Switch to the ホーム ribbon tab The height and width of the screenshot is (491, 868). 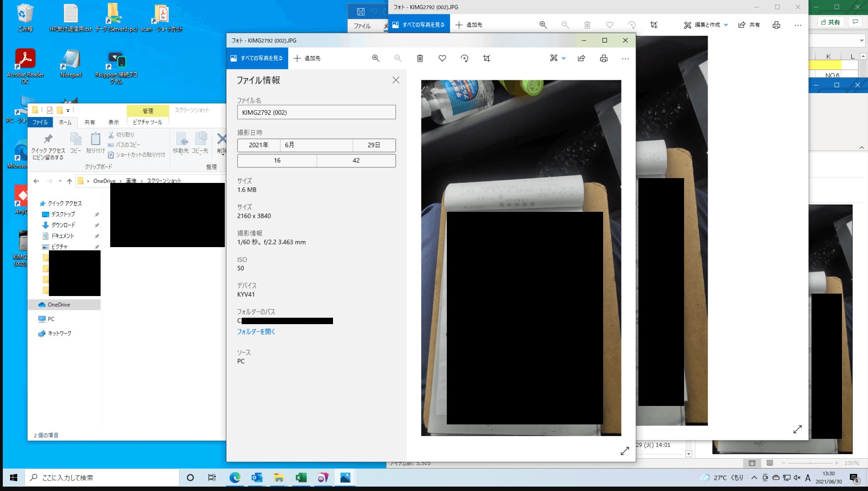tap(65, 122)
